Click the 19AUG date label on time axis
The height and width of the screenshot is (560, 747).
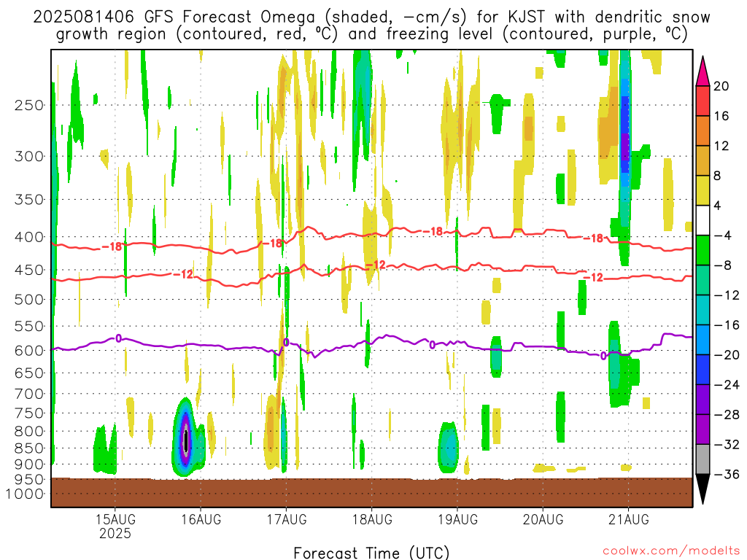tap(458, 519)
